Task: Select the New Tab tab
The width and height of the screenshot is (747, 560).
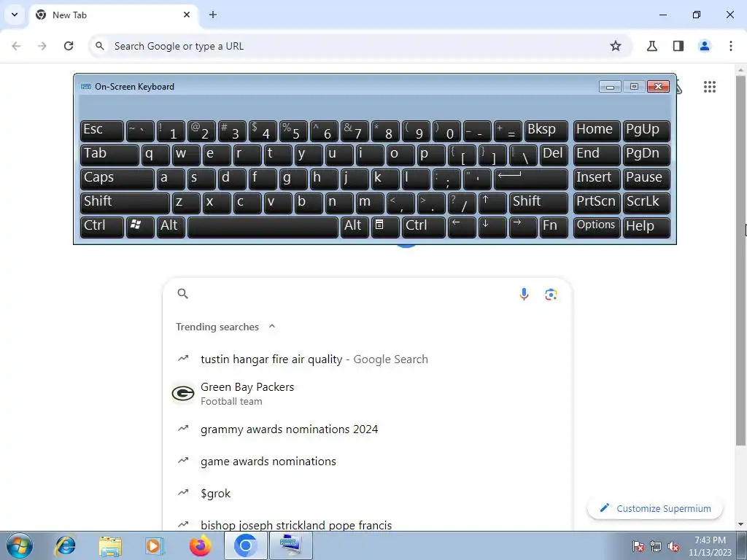Action: [114, 15]
